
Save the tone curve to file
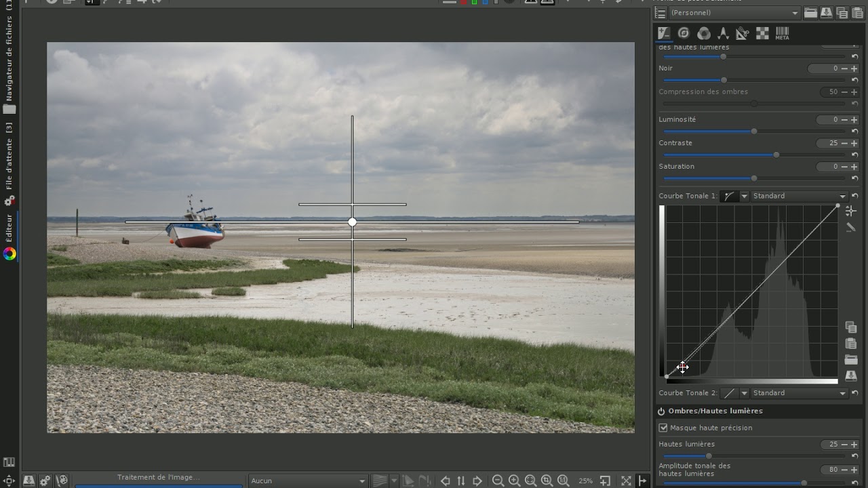tap(851, 376)
